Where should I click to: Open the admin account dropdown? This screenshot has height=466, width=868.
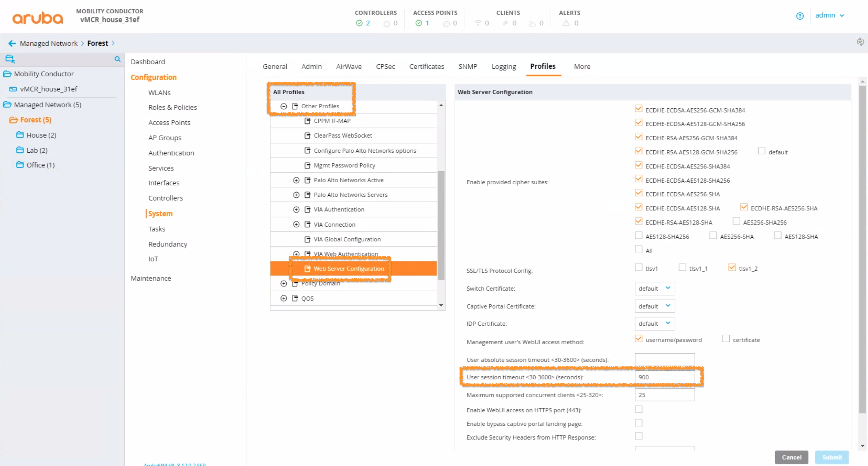click(x=830, y=15)
